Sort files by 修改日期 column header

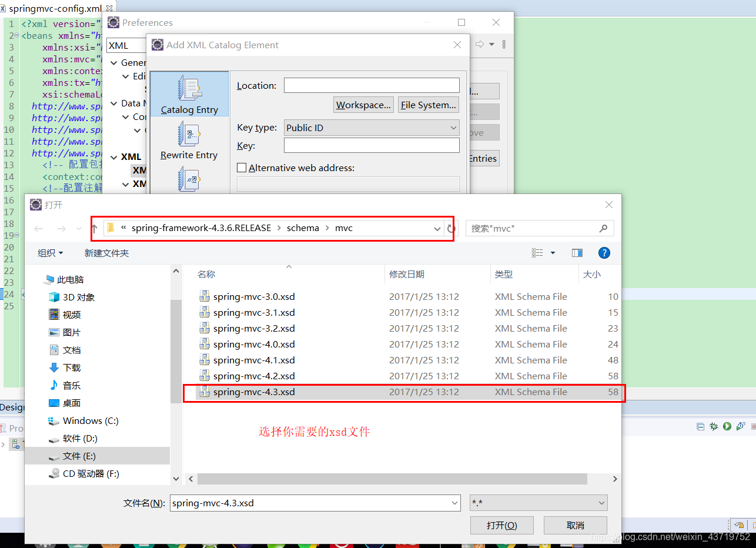click(407, 275)
